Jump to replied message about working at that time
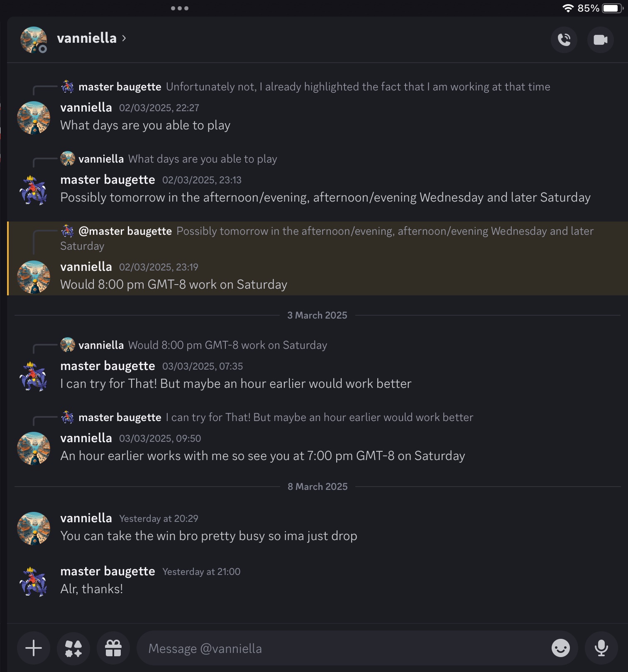Image resolution: width=628 pixels, height=672 pixels. coord(357,87)
